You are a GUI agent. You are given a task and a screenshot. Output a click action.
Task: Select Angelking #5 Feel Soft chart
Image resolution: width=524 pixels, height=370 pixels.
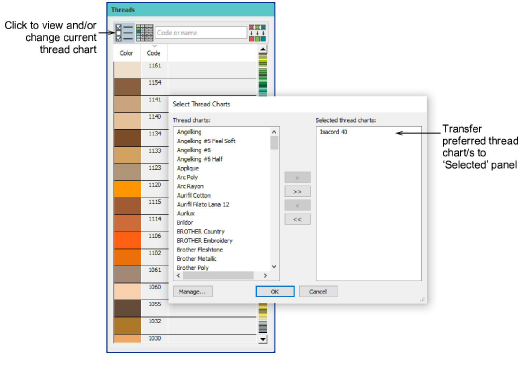click(x=206, y=141)
